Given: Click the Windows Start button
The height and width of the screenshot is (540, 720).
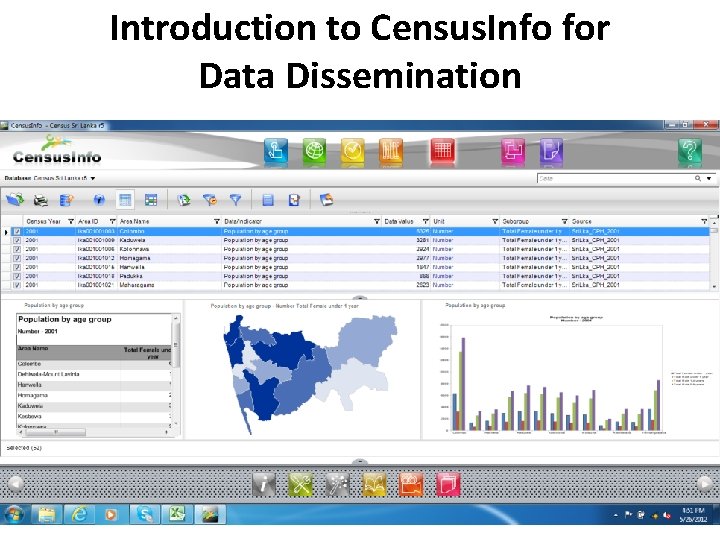Looking at the screenshot, I should (14, 515).
